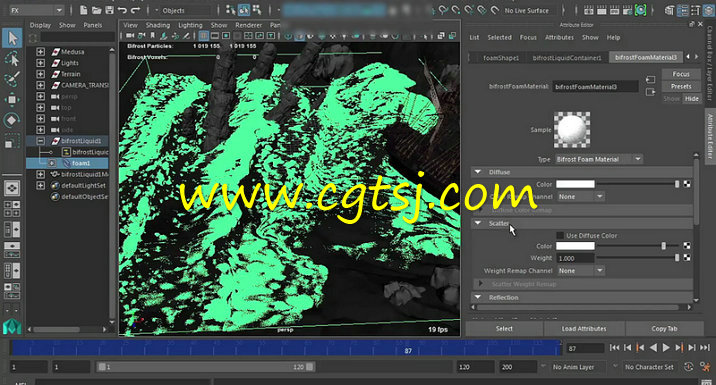Image resolution: width=716 pixels, height=385 pixels.
Task: Switch to the bifrostLiquidContainer1 tab
Action: click(567, 58)
